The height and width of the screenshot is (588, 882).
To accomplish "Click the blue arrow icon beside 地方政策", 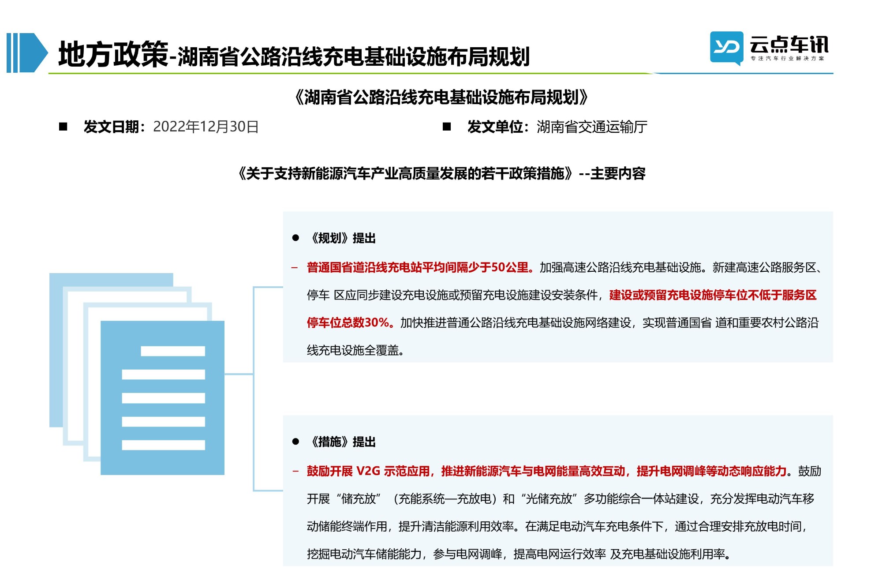I will 27,52.
